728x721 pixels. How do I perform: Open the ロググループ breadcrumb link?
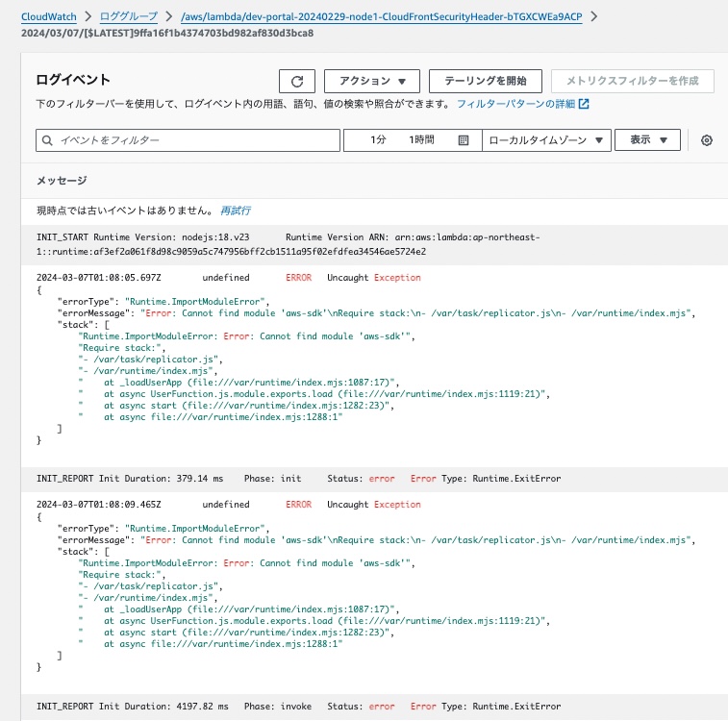pyautogui.click(x=129, y=16)
